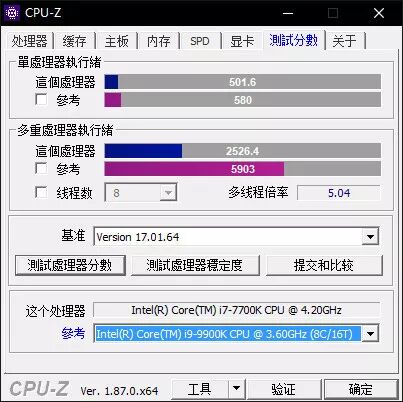This screenshot has width=403, height=402.
Task: Click the CPU-Z app icon in title bar
Action: (12, 13)
